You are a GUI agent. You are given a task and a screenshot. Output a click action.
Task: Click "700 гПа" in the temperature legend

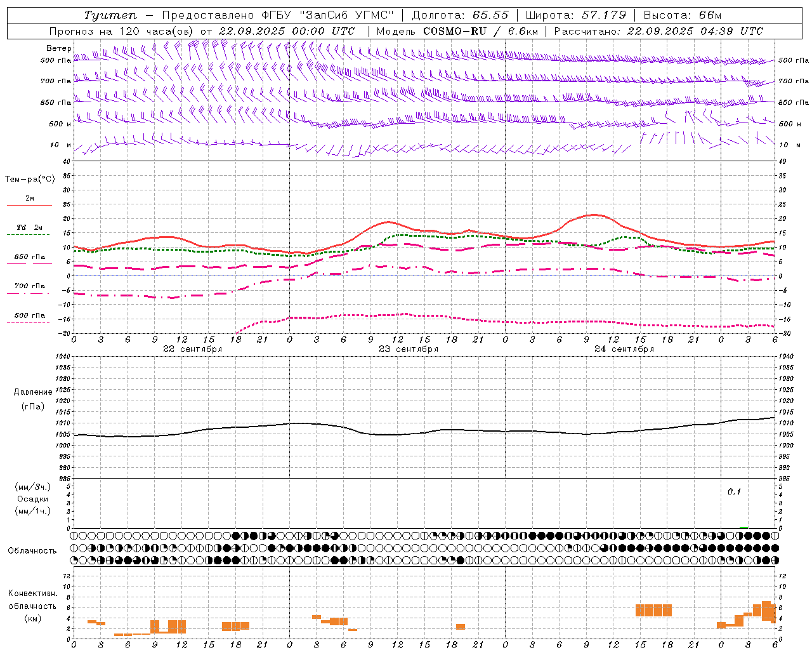30,286
